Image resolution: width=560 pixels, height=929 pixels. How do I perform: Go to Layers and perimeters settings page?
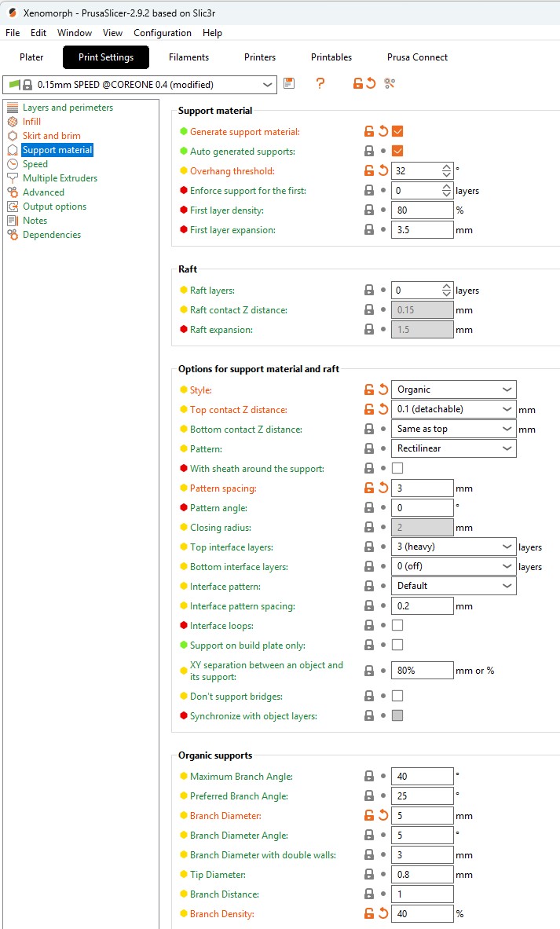click(68, 108)
